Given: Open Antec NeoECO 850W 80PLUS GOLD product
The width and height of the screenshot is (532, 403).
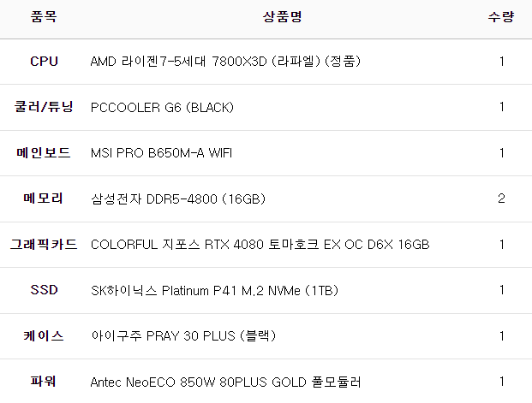Looking at the screenshot, I should click(225, 382).
